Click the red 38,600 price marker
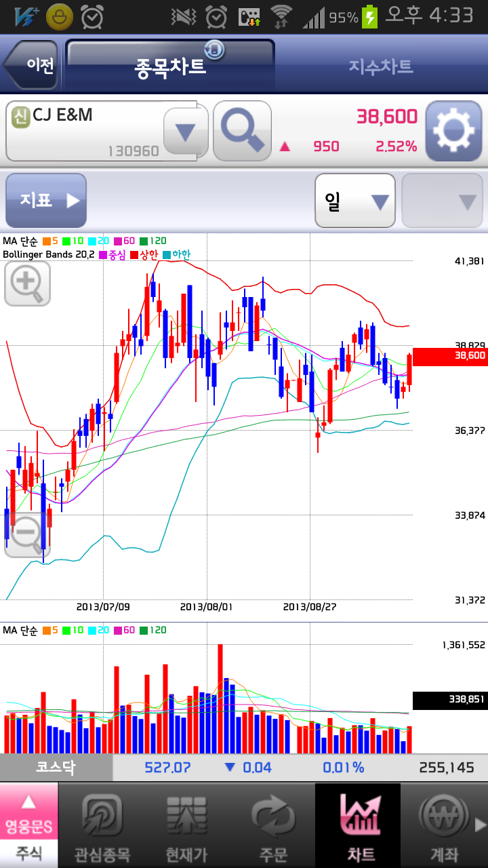 450,355
